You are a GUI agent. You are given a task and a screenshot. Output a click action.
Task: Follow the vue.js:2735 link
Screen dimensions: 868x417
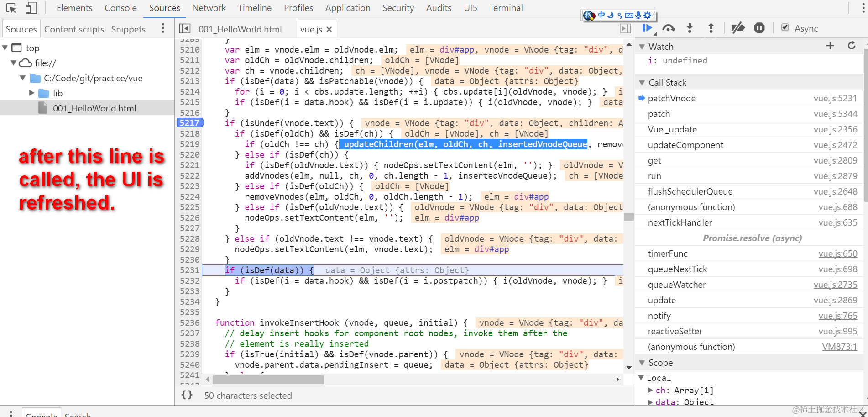point(836,285)
